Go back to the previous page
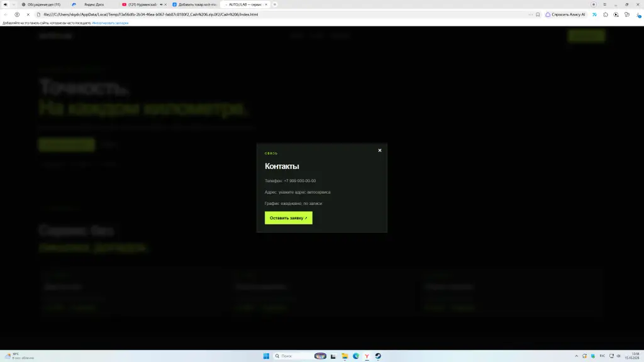This screenshot has width=644, height=362. pos(6,14)
